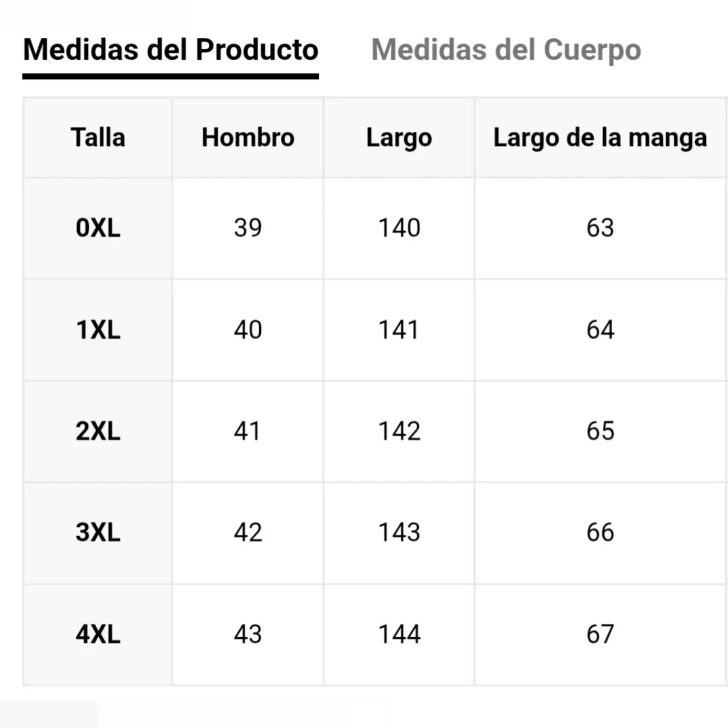Click Largo value 140 in 0XL row
This screenshot has height=728, width=728.
(x=399, y=228)
